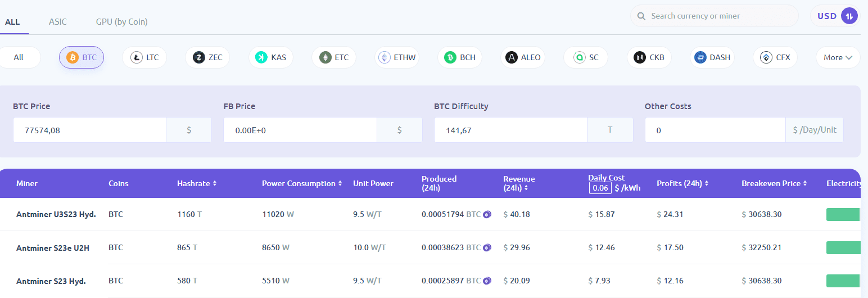The width and height of the screenshot is (868, 298).
Task: Click the search magnifier icon
Action: coord(641,16)
